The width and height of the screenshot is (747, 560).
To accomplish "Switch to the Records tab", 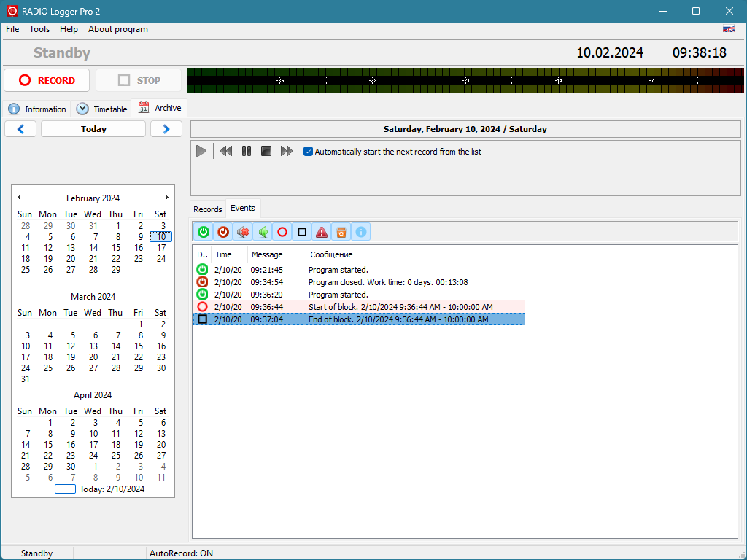I will pyautogui.click(x=208, y=209).
